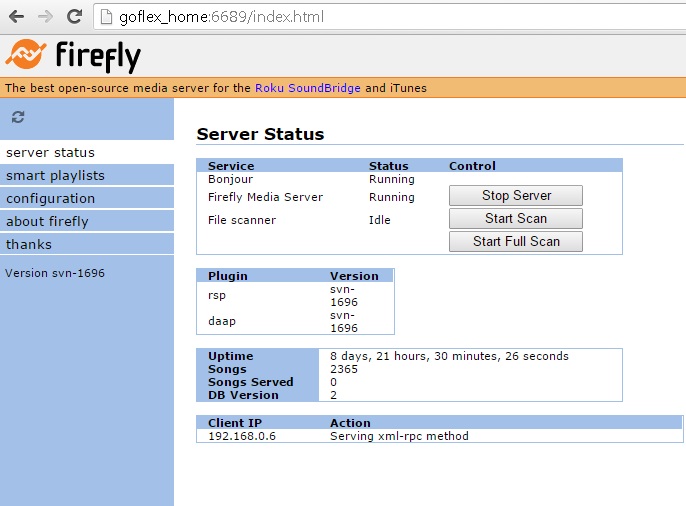Image resolution: width=686 pixels, height=506 pixels.
Task: Click the Songs Served label
Action: click(251, 382)
